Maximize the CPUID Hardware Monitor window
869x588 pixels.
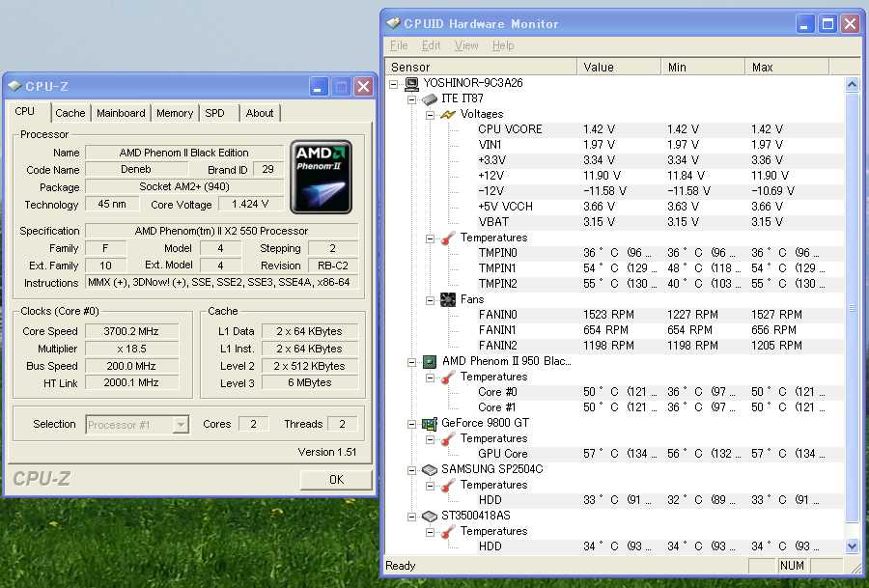pyautogui.click(x=827, y=24)
